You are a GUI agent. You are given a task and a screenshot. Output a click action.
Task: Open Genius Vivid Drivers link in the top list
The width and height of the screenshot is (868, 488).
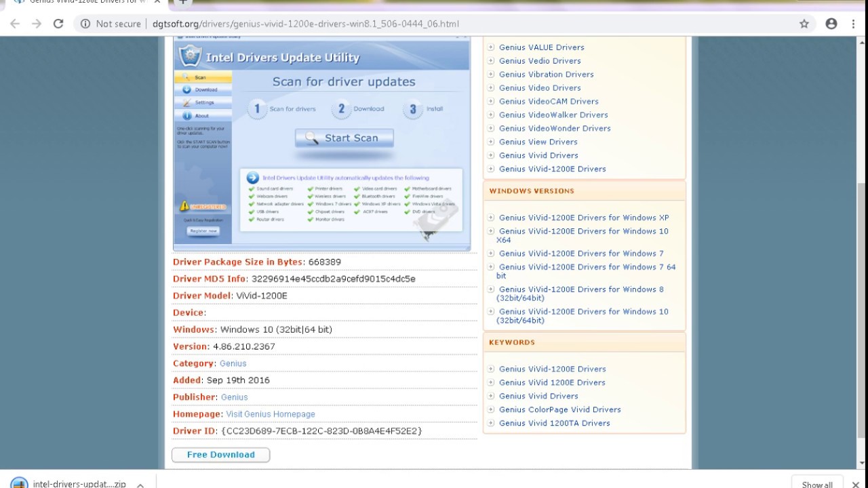[538, 156]
